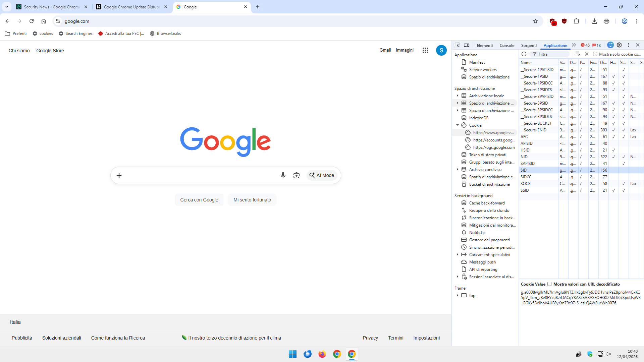
Task: View site information icon in address bar
Action: pos(58,21)
